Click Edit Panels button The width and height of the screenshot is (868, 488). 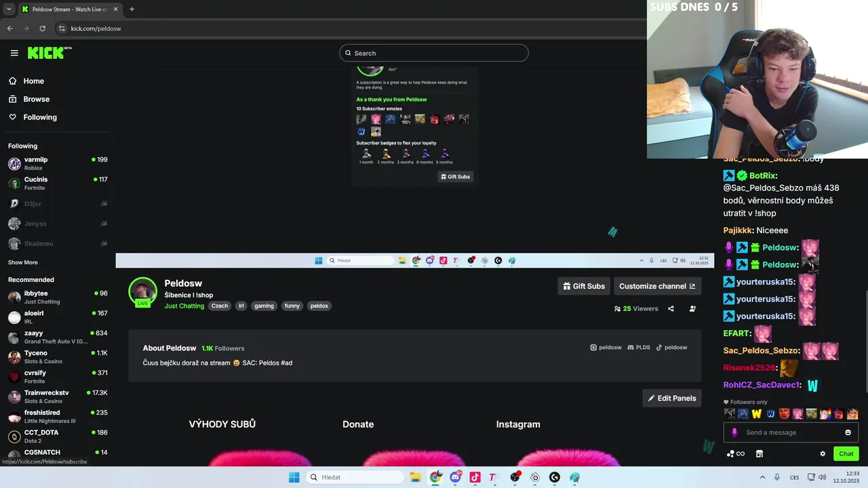click(672, 398)
